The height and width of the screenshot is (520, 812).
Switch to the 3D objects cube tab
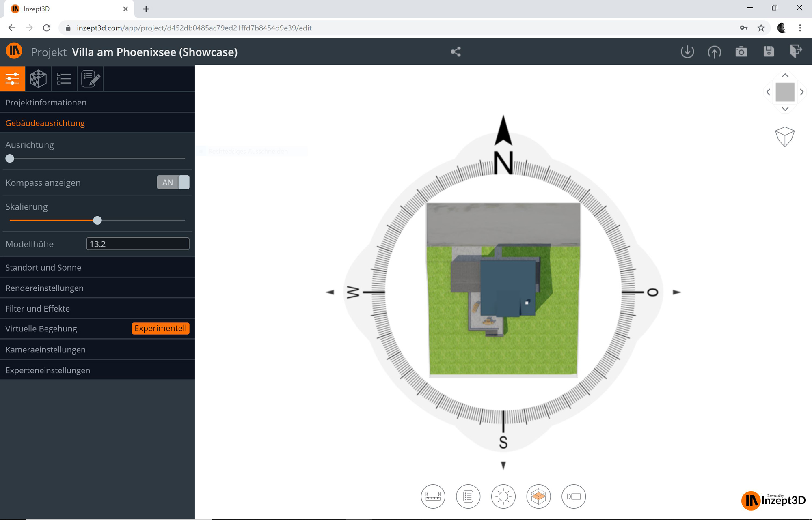(x=38, y=78)
